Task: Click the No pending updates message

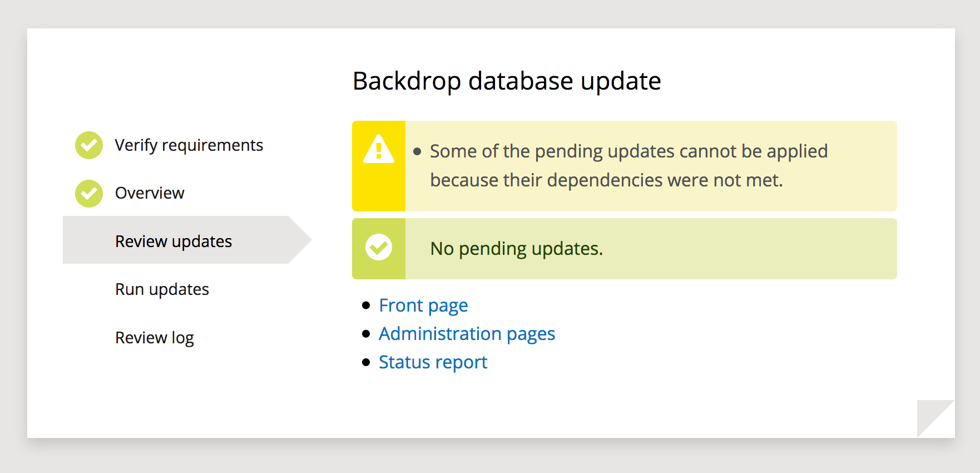Action: pos(517,249)
